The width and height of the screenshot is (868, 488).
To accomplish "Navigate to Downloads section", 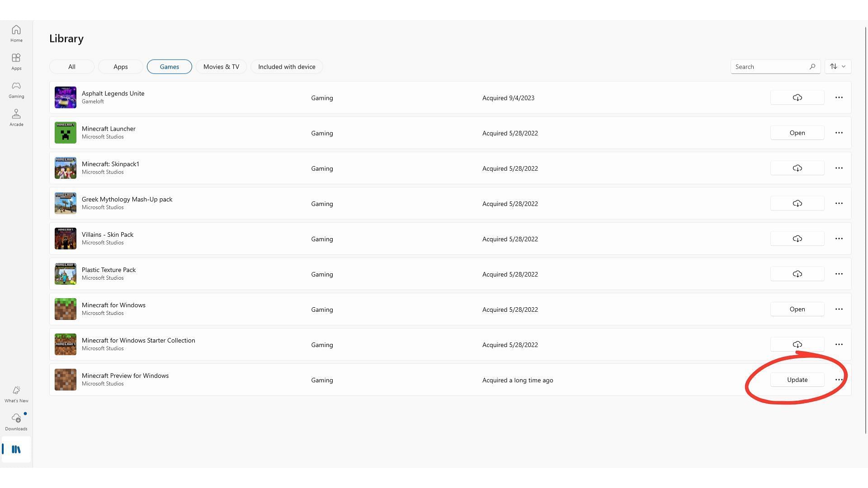I will (x=16, y=421).
